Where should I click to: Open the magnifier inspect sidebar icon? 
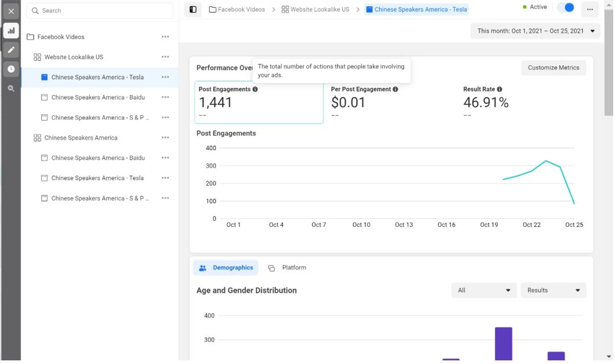pos(11,89)
